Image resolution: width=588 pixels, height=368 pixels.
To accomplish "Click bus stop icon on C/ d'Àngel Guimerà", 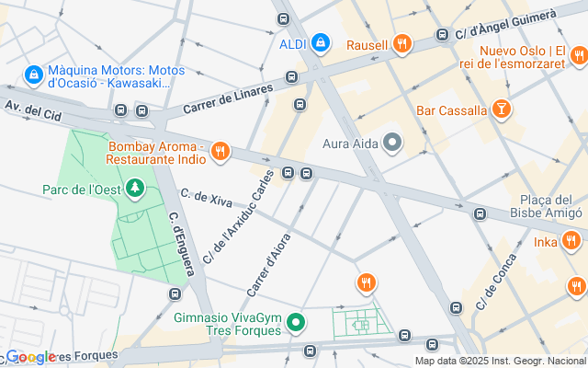I will click(443, 35).
